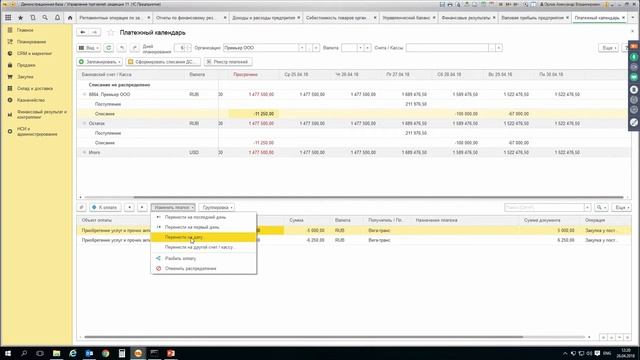
Task: Click the undo arrow in calendar toolbar
Action: click(x=122, y=48)
